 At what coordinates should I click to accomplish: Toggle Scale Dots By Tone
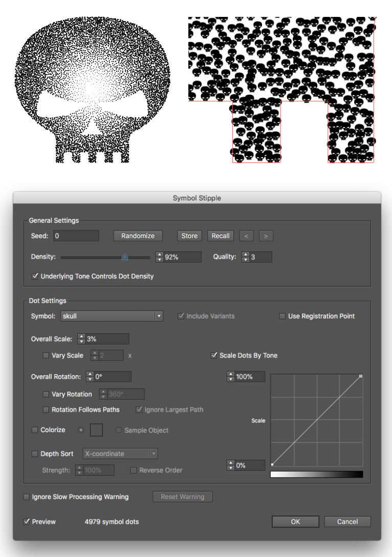pos(214,355)
